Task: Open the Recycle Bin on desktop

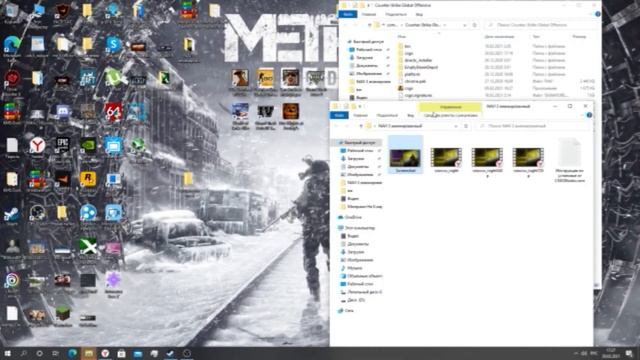Action: tap(12, 12)
